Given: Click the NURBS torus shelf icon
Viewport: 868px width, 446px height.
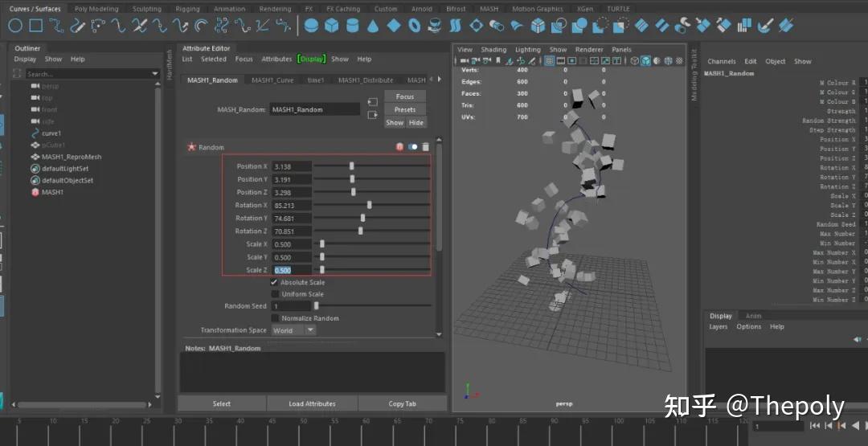Looking at the screenshot, I should [x=415, y=26].
